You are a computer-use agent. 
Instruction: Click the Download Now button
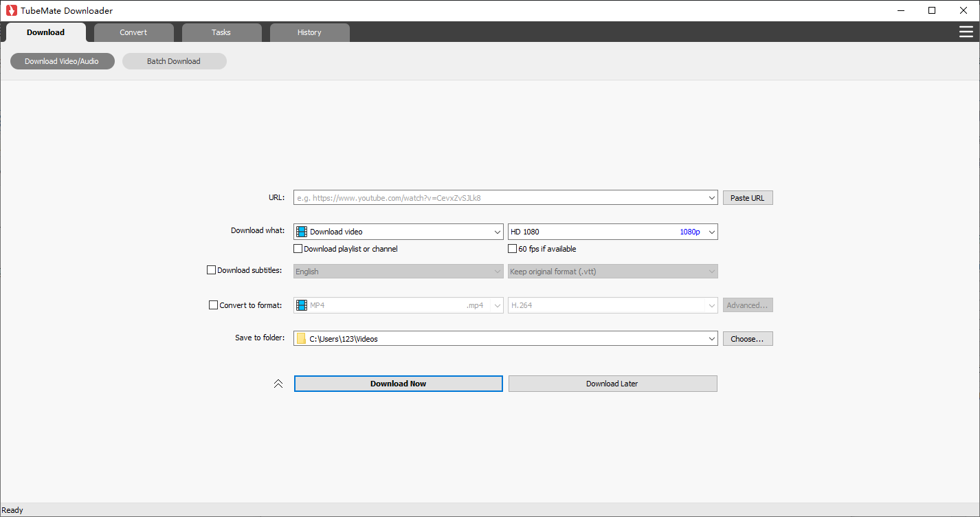pos(399,384)
